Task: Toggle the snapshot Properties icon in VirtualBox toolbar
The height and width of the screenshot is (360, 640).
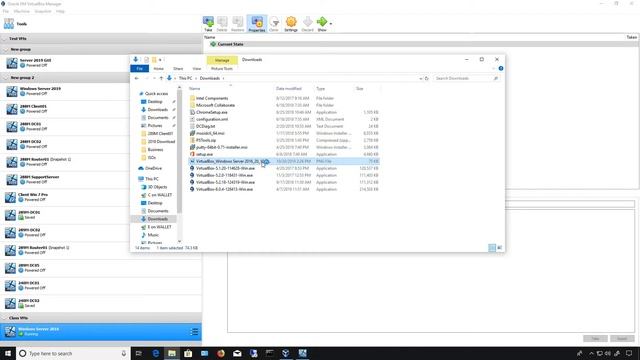Action: (x=257, y=24)
